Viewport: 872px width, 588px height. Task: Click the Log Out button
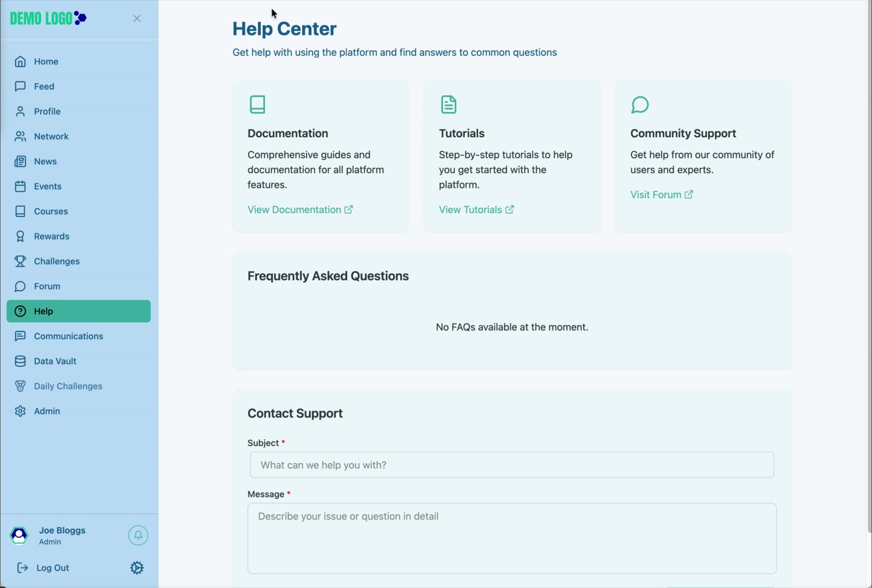[x=44, y=567]
